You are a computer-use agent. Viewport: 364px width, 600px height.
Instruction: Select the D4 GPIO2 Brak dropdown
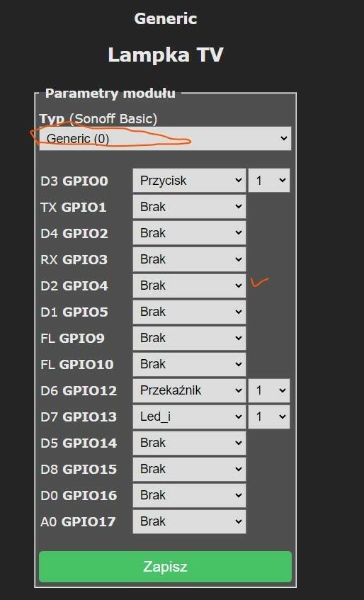[x=189, y=232]
